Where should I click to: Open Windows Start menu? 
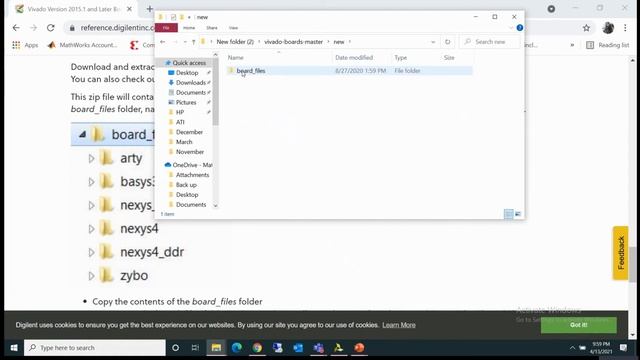(x=13, y=348)
